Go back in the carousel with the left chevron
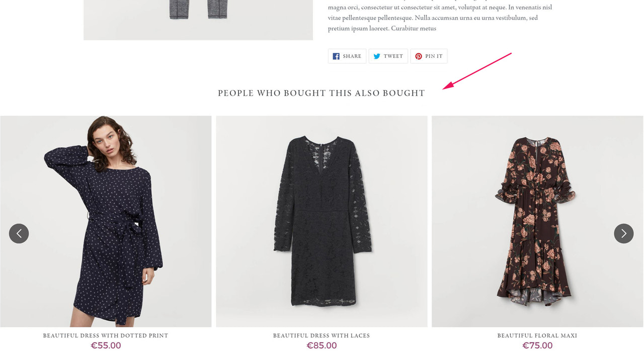This screenshot has height=362, width=644. click(19, 233)
